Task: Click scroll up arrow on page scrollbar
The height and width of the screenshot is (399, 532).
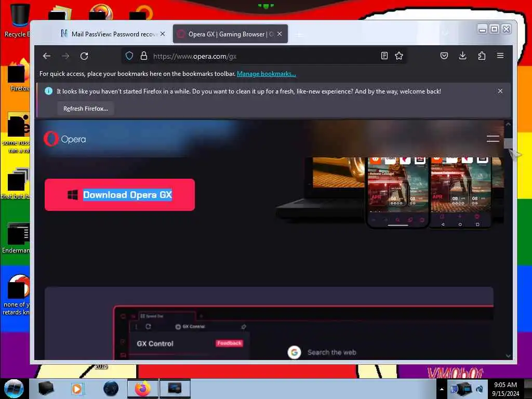Action: pos(508,125)
